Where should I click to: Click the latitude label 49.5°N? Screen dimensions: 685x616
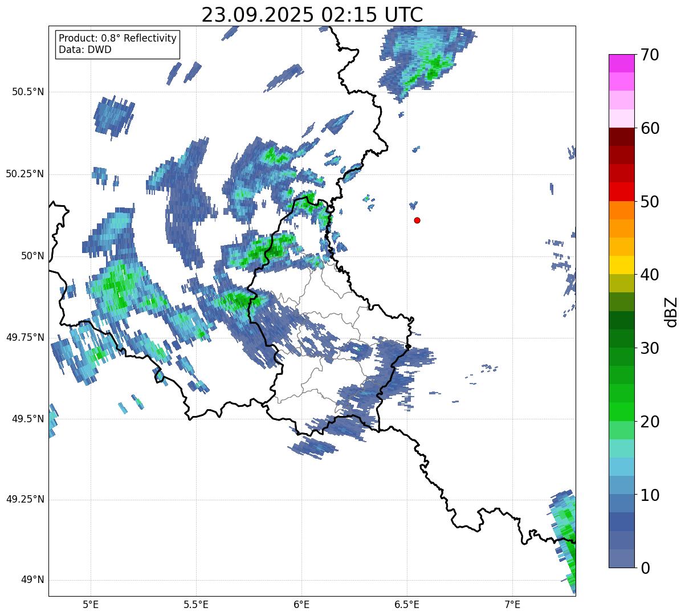tap(28, 419)
